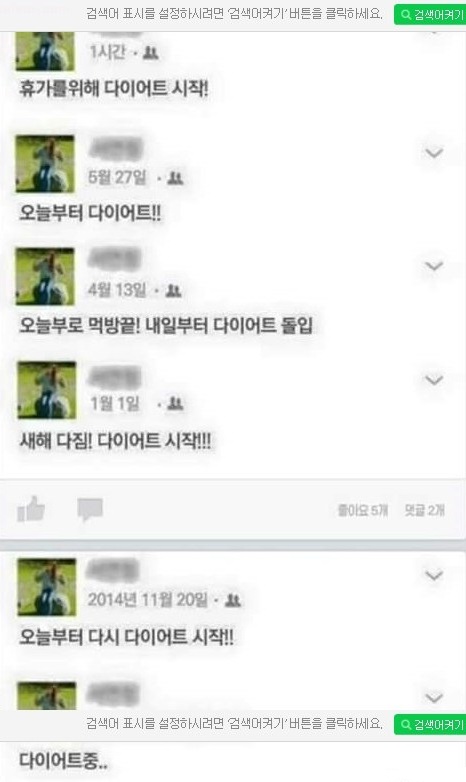The height and width of the screenshot is (782, 466).
Task: Expand options chevron on 5월 27일 post
Action: [x=434, y=153]
